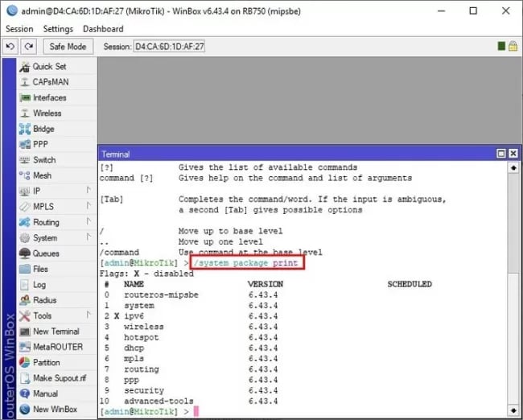This screenshot has width=523, height=420.
Task: Click the redo arrow toolbar icon
Action: (x=29, y=47)
